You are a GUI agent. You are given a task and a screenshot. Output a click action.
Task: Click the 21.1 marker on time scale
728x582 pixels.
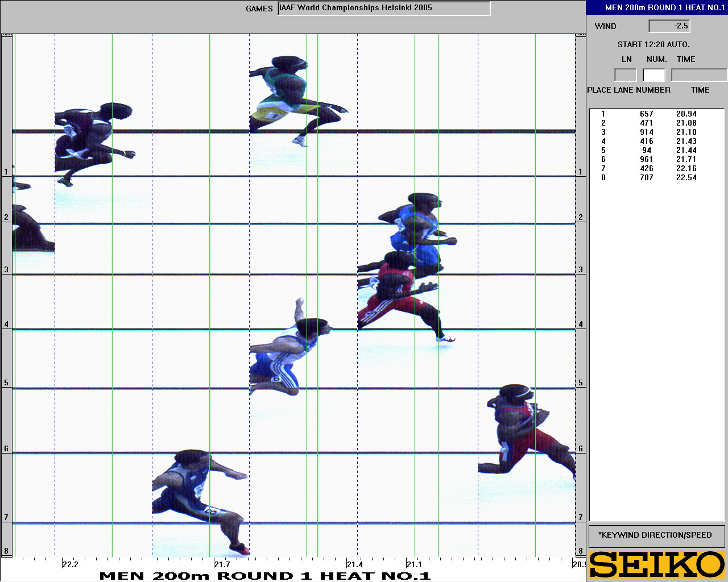(414, 564)
